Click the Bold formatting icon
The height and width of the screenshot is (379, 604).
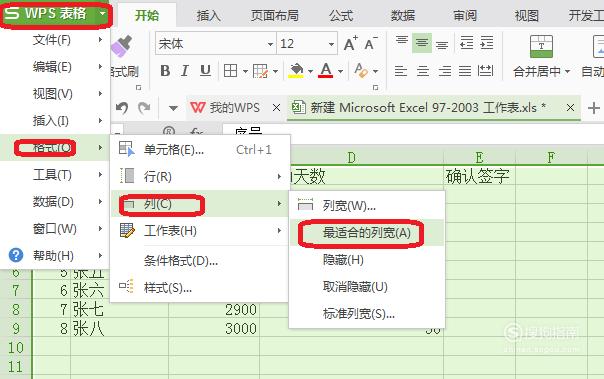coord(165,71)
